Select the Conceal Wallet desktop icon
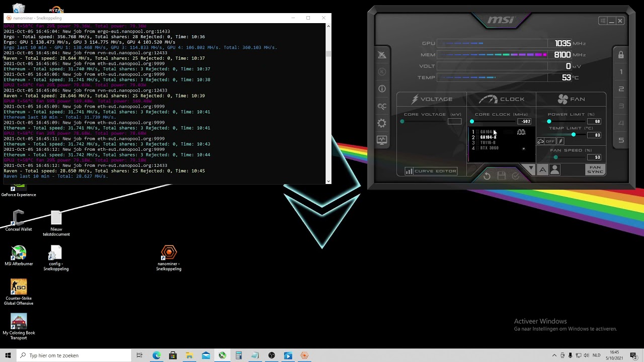This screenshot has width=644, height=362. (19, 221)
